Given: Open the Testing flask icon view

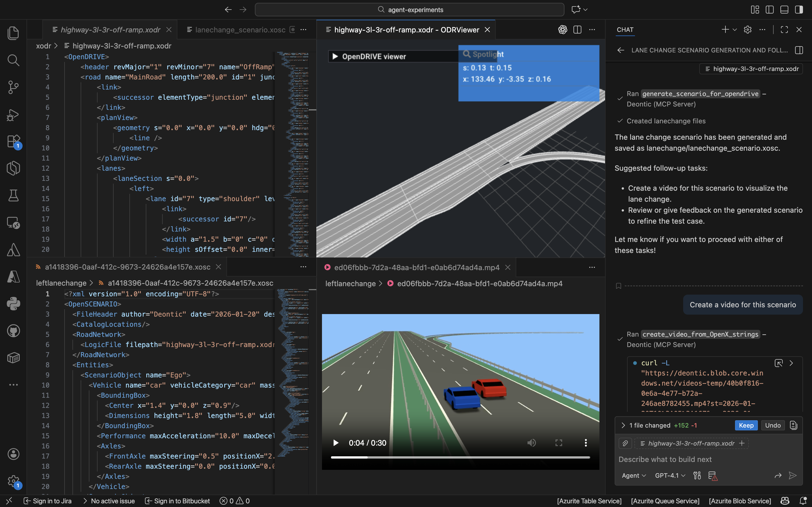Looking at the screenshot, I should pyautogui.click(x=13, y=195).
